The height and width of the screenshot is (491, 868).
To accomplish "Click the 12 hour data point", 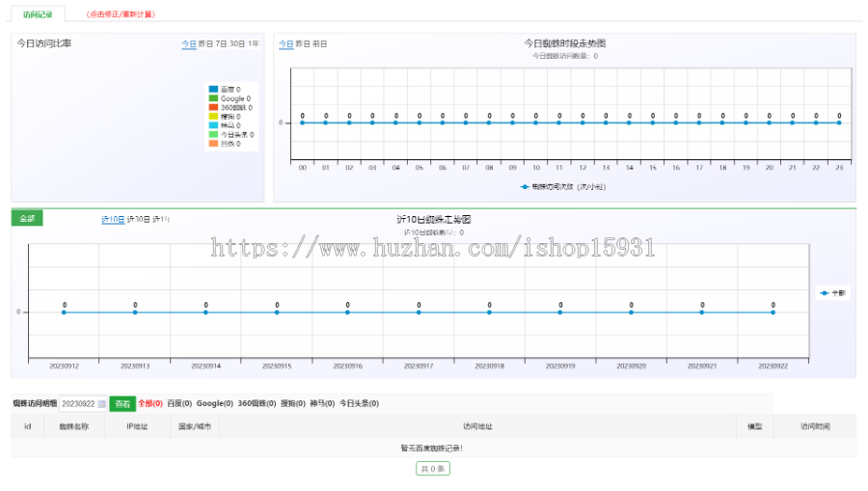I will (x=583, y=123).
